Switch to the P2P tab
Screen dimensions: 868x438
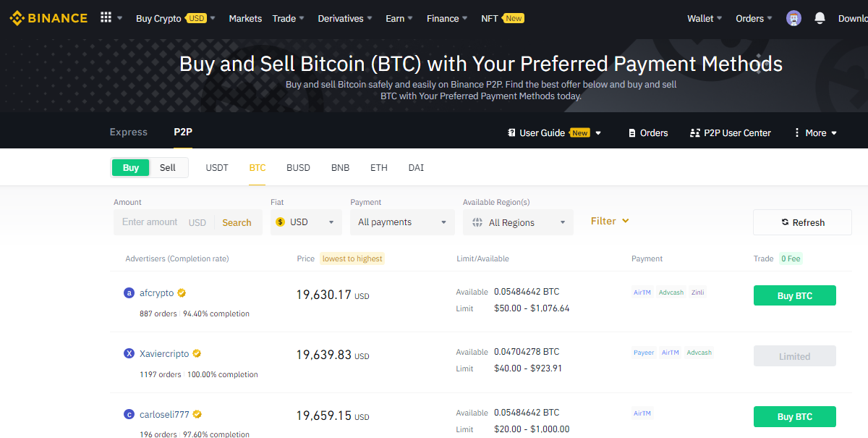pyautogui.click(x=183, y=132)
